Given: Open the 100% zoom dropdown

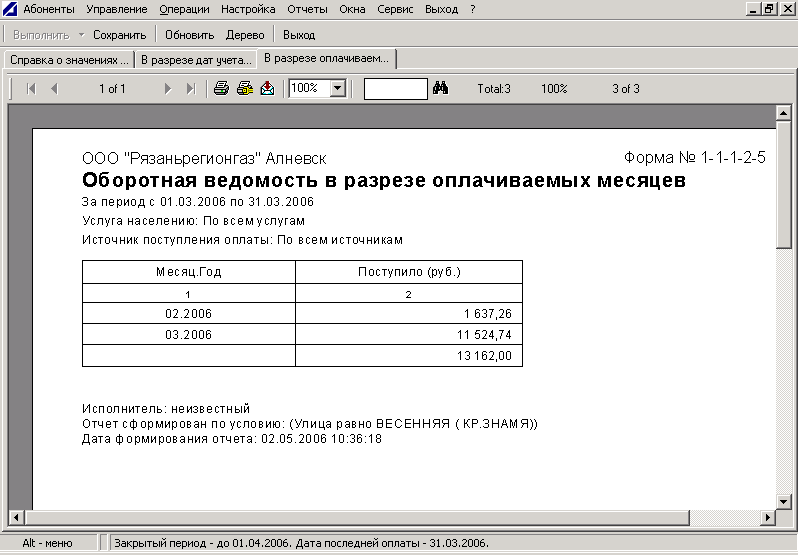Looking at the screenshot, I should pyautogui.click(x=337, y=89).
